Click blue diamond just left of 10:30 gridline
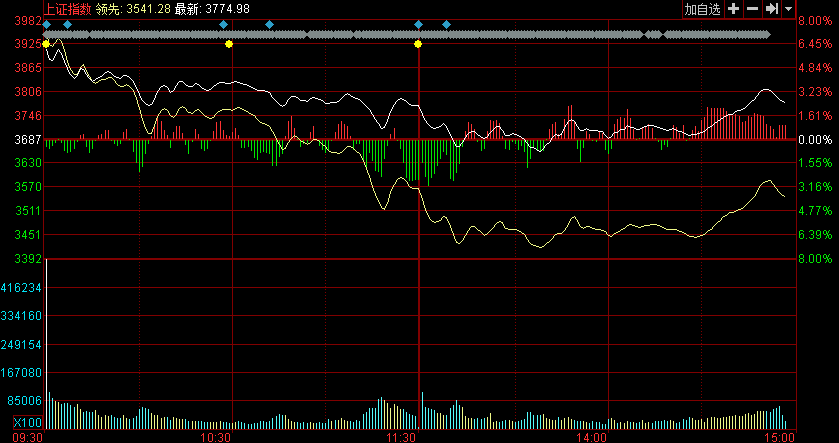The height and width of the screenshot is (443, 839). 223,23
